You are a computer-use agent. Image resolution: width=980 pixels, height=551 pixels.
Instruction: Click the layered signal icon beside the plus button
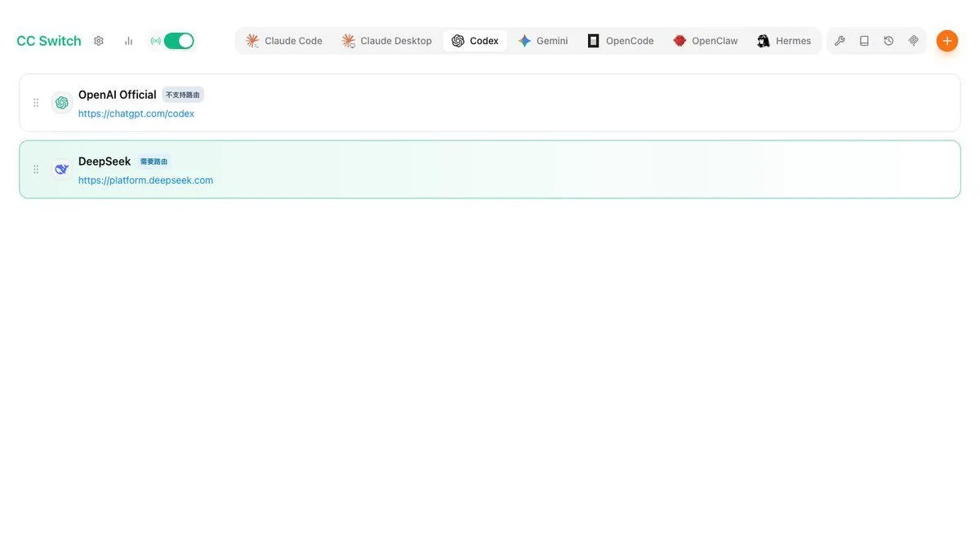click(x=913, y=41)
